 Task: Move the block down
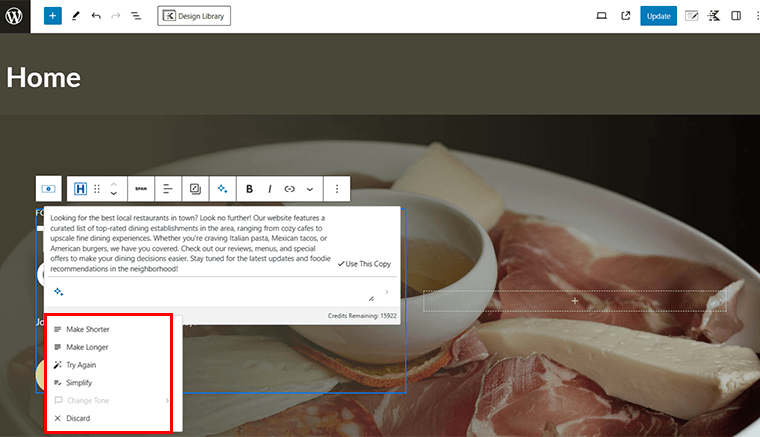click(x=113, y=193)
